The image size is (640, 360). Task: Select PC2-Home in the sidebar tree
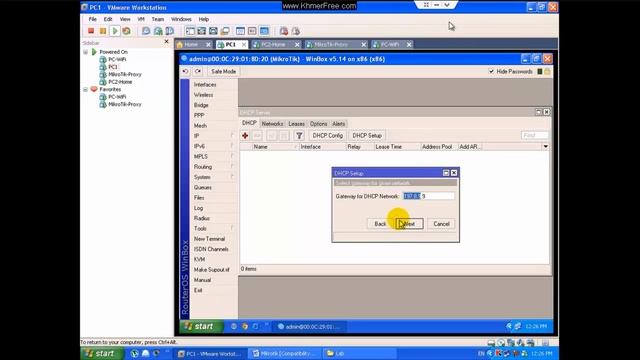[120, 82]
